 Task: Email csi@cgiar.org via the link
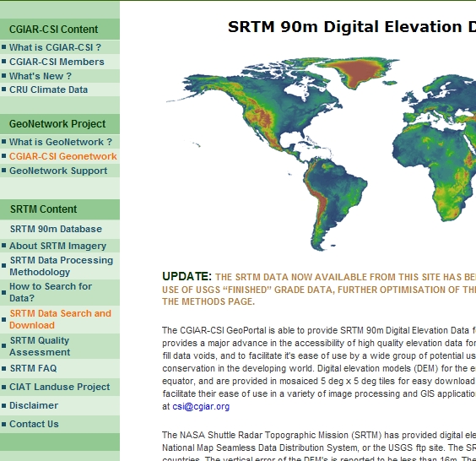[201, 406]
